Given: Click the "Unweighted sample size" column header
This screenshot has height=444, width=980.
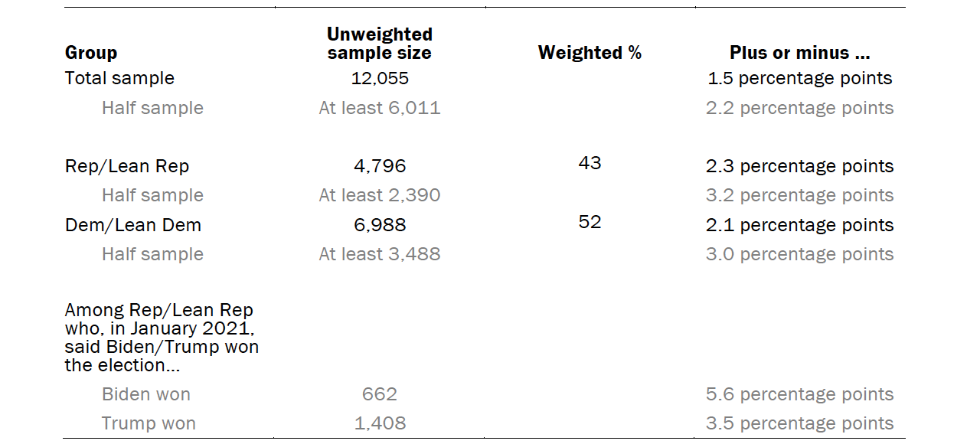Looking at the screenshot, I should click(x=379, y=44).
